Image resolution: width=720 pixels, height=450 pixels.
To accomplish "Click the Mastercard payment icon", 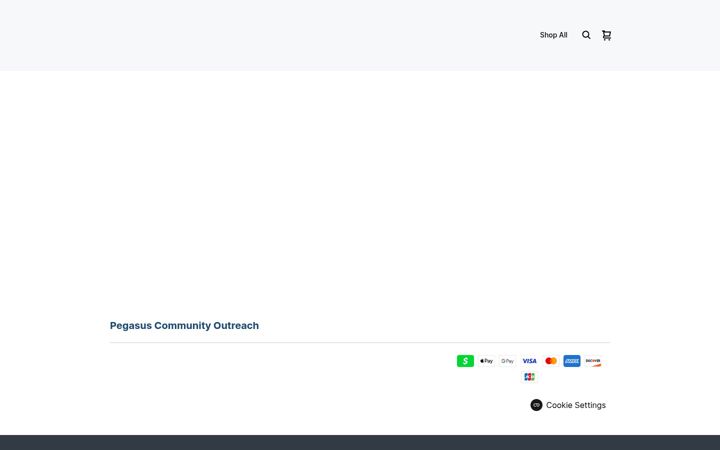I will pos(551,361).
